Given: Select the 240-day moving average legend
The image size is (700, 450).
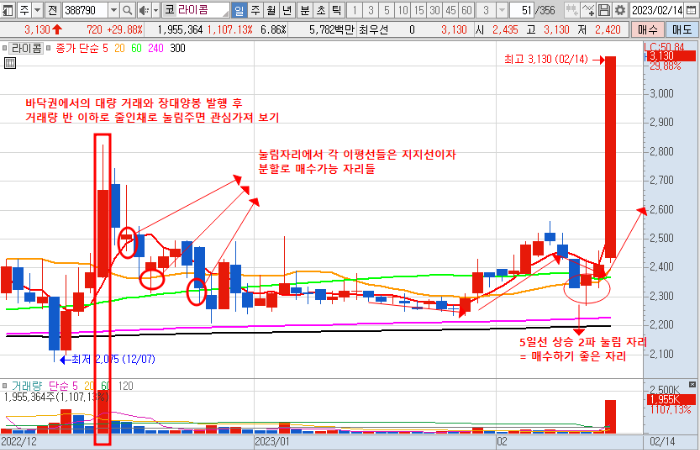Looking at the screenshot, I should [x=156, y=48].
